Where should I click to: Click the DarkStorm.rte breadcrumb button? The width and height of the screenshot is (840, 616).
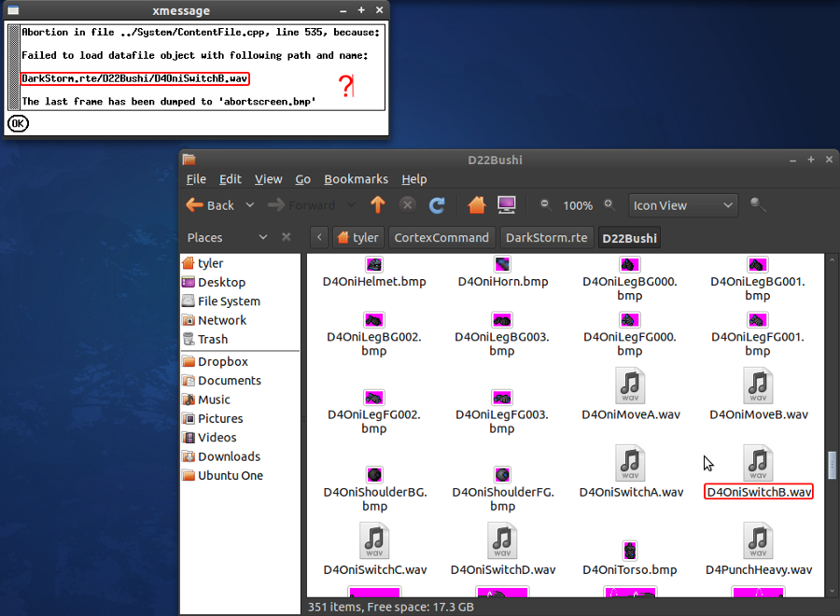click(547, 237)
